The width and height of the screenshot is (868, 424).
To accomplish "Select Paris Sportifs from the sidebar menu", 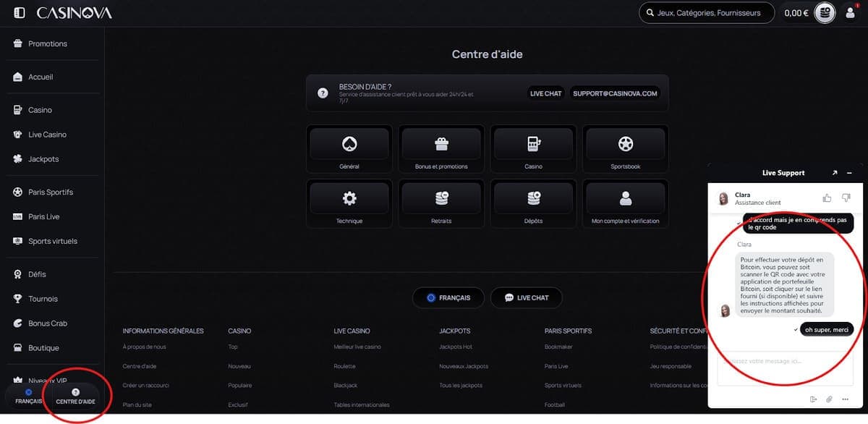I will 50,192.
